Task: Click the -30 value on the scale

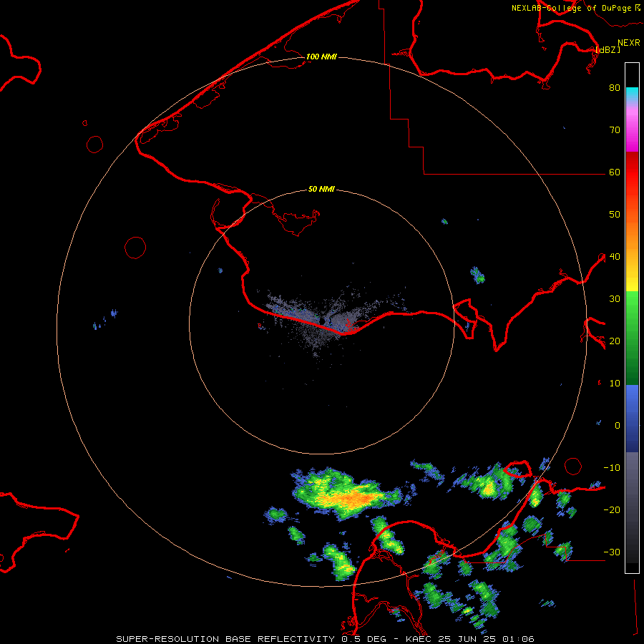Action: [x=612, y=552]
